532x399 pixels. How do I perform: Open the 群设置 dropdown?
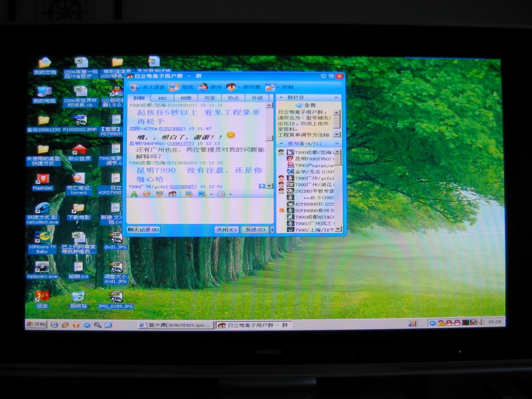(239, 87)
